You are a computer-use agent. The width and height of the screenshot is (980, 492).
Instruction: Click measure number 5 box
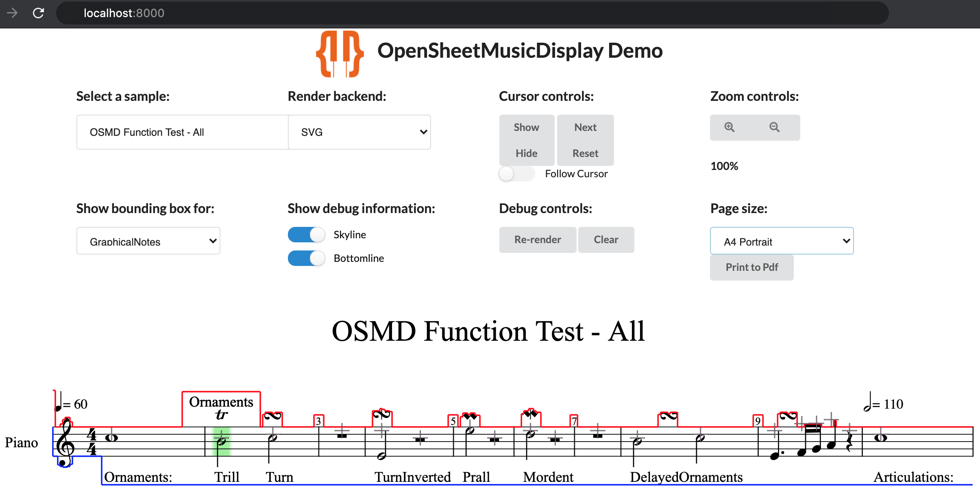click(453, 421)
